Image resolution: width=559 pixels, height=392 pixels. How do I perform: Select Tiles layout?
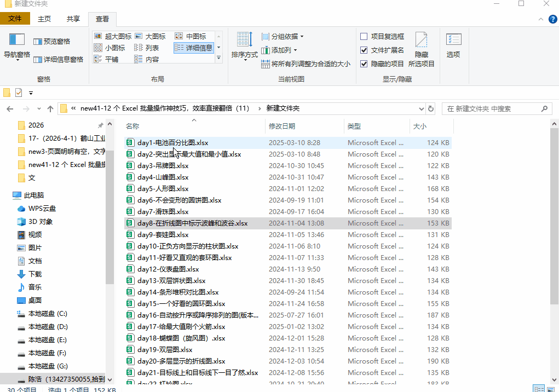[106, 59]
